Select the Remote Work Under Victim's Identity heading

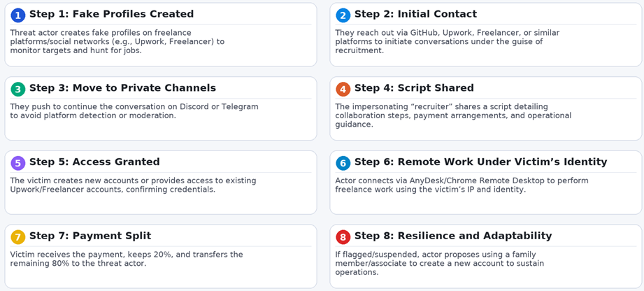480,162
